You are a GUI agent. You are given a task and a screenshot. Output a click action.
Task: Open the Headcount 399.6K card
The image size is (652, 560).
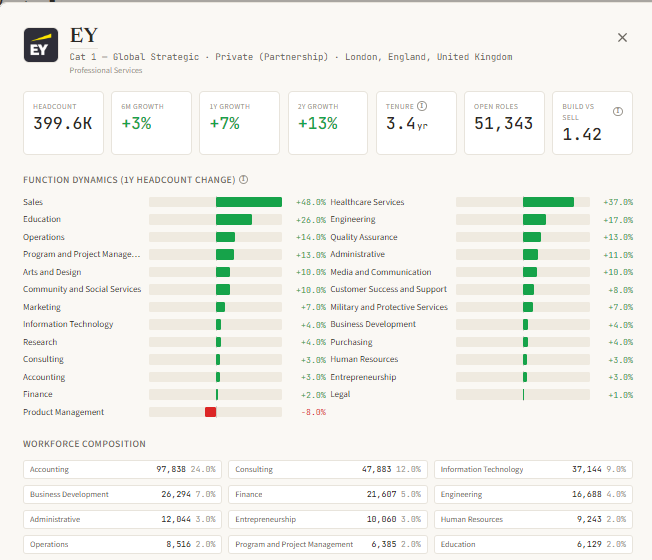coord(63,123)
